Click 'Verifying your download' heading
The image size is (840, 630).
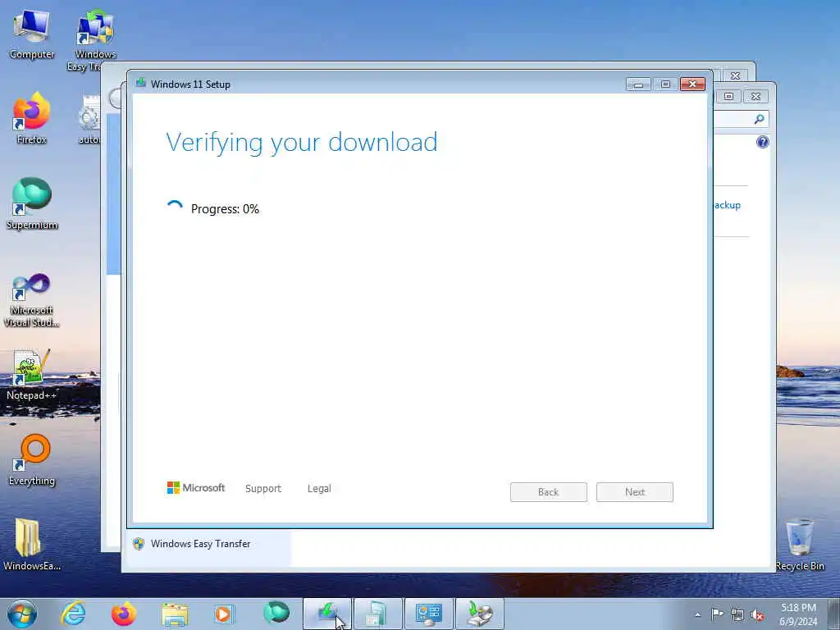[302, 143]
